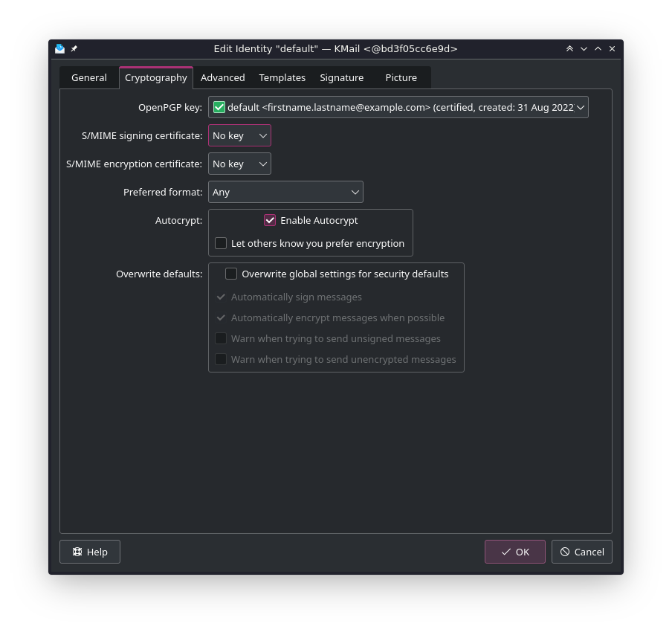Maximize the Edit Identity window
The image size is (672, 632).
[598, 49]
